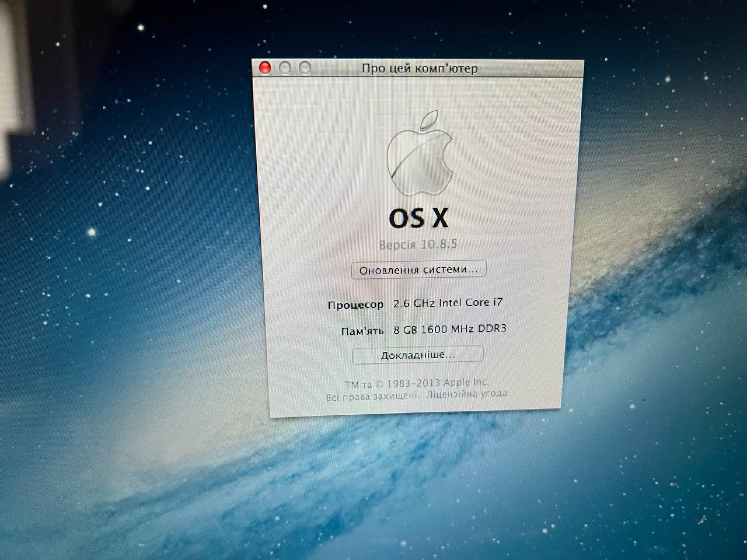
Task: Click the OS X heading text
Action: click(x=419, y=218)
